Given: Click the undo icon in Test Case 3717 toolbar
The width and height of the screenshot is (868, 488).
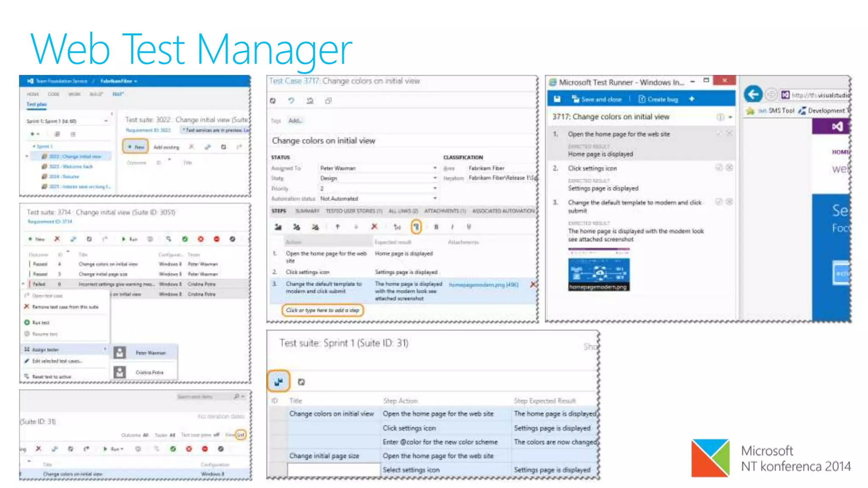Looking at the screenshot, I should coord(291,101).
